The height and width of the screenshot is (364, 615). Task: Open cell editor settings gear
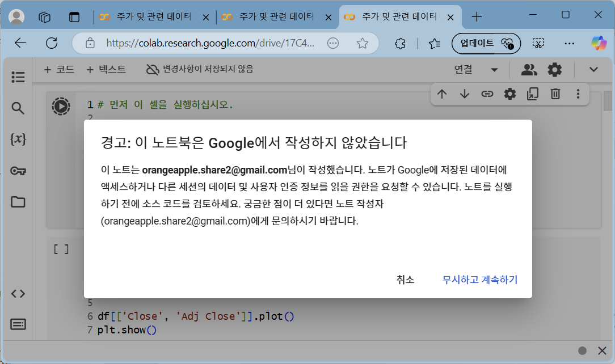point(510,94)
